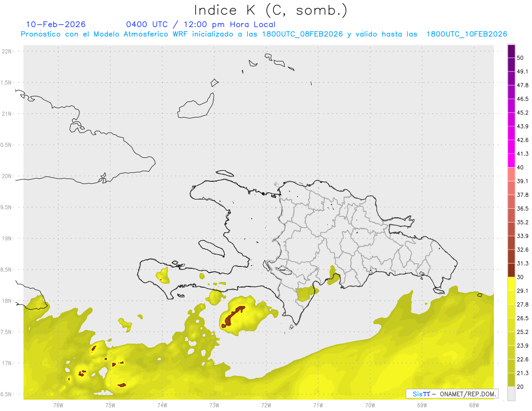Click the '25.2' value on the color scale
The width and height of the screenshot is (532, 411).
[523, 332]
